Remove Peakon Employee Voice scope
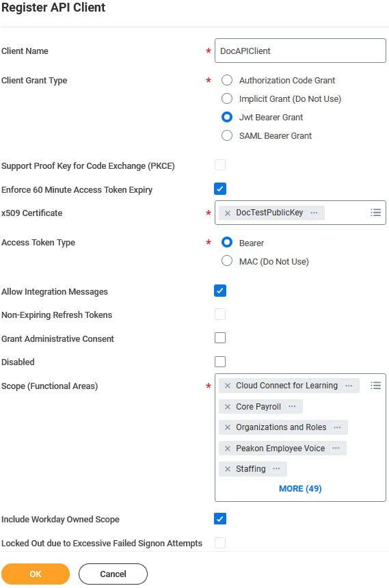This screenshot has height=588, width=389. (x=228, y=448)
